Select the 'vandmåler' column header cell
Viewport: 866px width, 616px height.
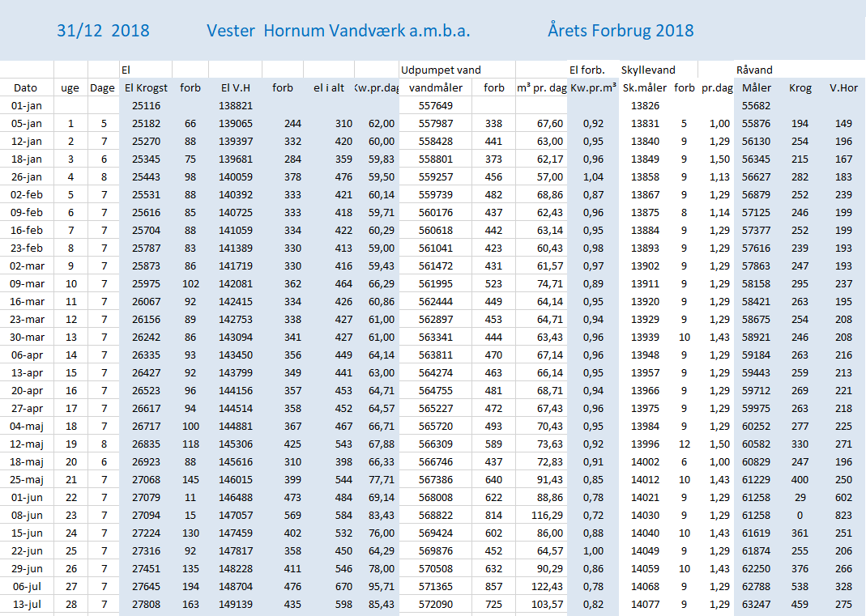point(435,87)
